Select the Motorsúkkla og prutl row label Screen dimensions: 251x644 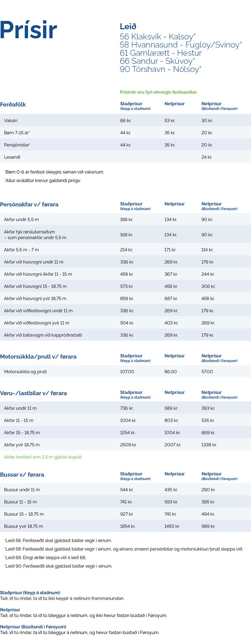pos(25,372)
